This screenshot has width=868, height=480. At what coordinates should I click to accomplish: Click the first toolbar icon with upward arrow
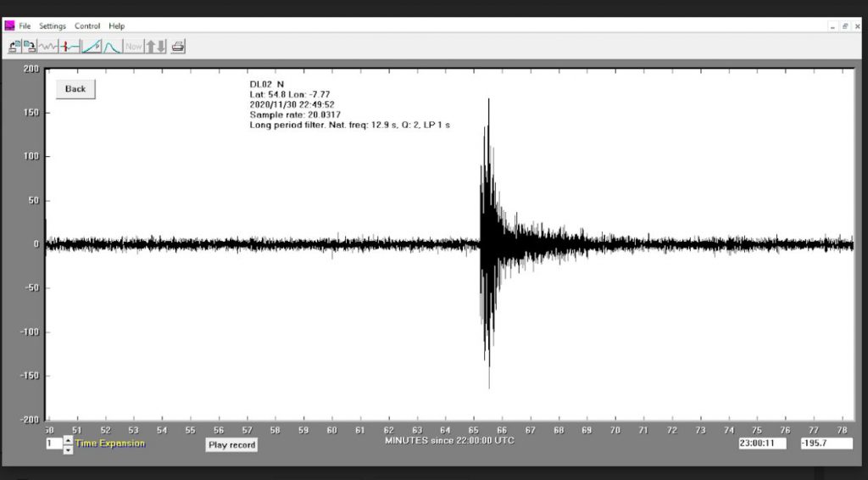coord(14,47)
